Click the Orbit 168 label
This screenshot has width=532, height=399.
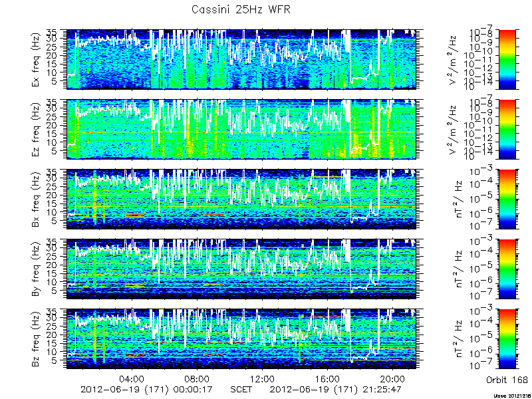coord(507,380)
